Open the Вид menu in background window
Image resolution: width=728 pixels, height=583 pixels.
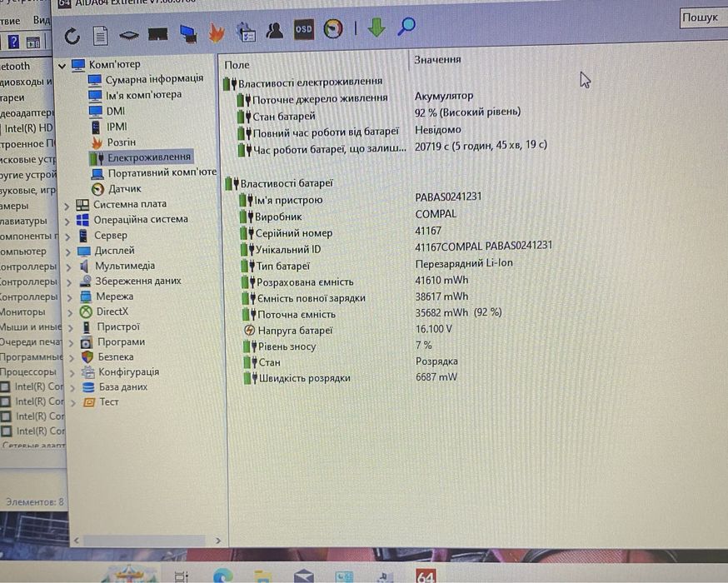point(42,20)
